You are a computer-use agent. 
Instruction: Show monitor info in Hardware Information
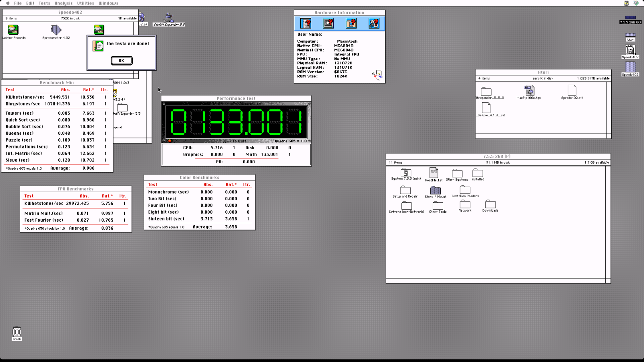tap(328, 23)
